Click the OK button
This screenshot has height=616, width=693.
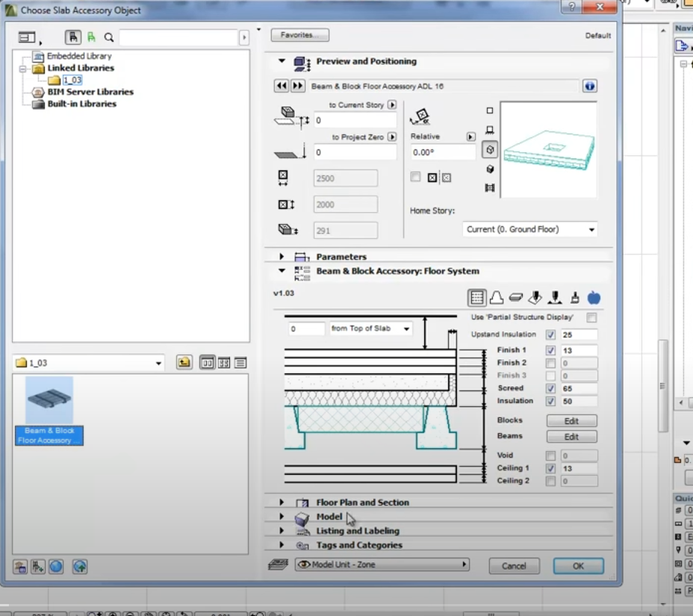pyautogui.click(x=578, y=566)
